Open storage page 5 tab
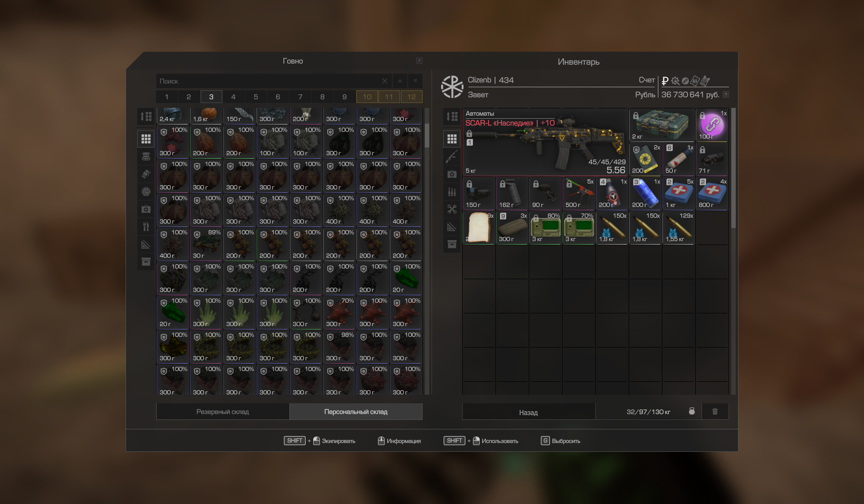 point(256,97)
